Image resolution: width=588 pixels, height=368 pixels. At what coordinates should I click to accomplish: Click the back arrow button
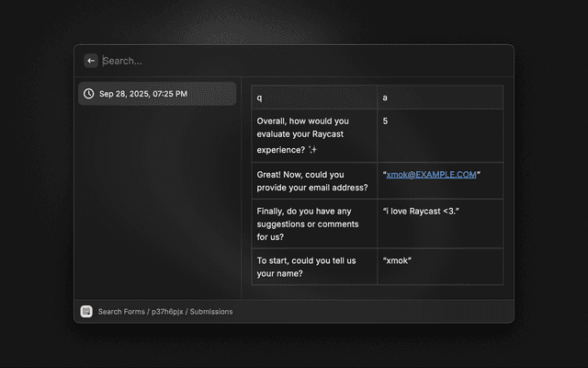click(91, 61)
